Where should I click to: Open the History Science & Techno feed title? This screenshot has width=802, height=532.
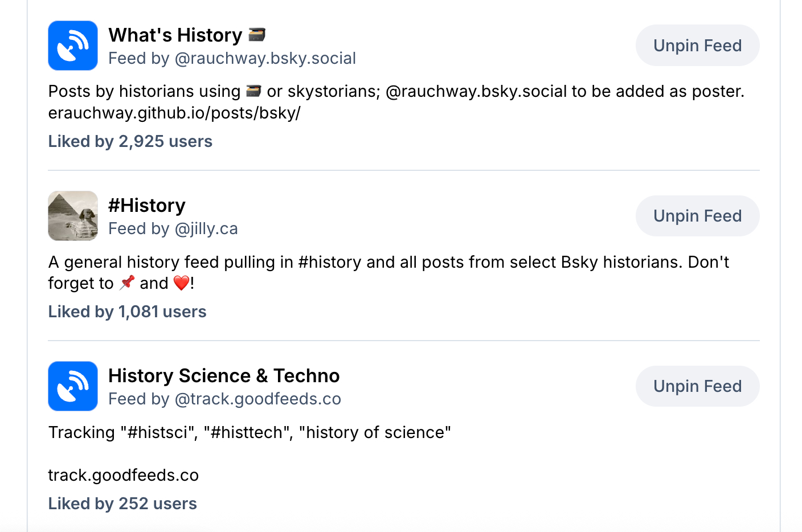coord(224,376)
